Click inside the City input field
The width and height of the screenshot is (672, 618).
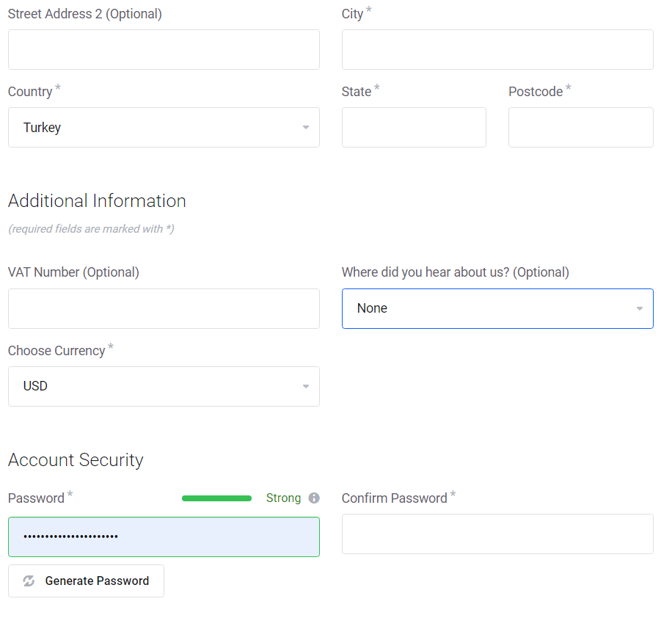pyautogui.click(x=497, y=49)
